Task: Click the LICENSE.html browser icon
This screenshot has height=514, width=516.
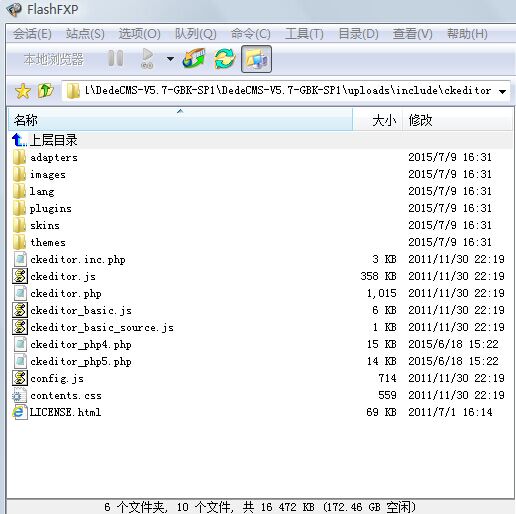Action: click(20, 412)
